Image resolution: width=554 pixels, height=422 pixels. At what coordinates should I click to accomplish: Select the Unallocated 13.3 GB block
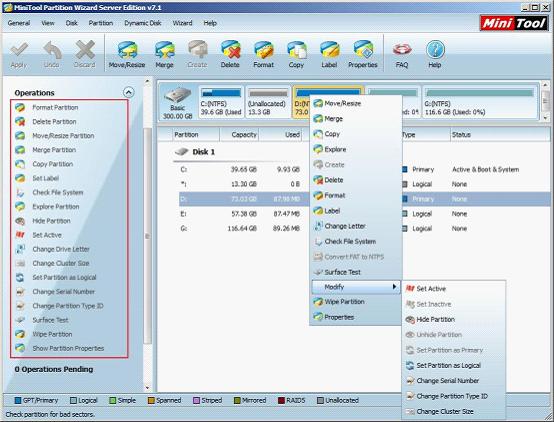click(x=267, y=102)
